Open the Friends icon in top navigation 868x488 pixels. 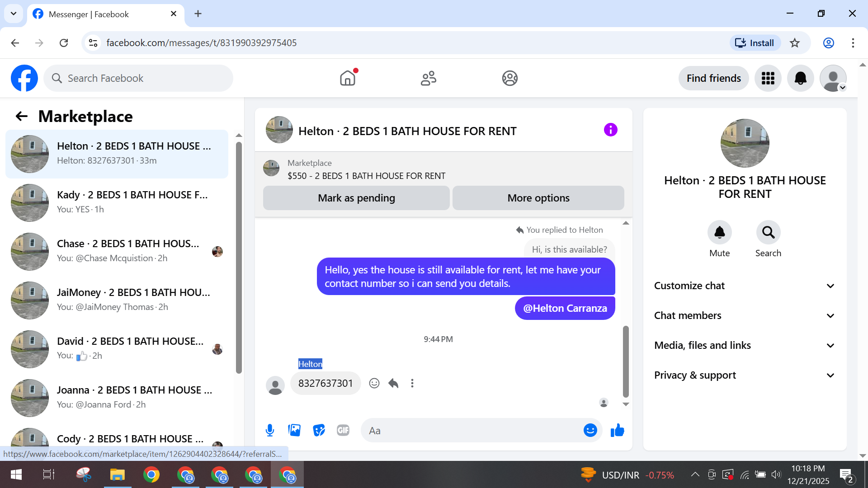click(x=429, y=78)
